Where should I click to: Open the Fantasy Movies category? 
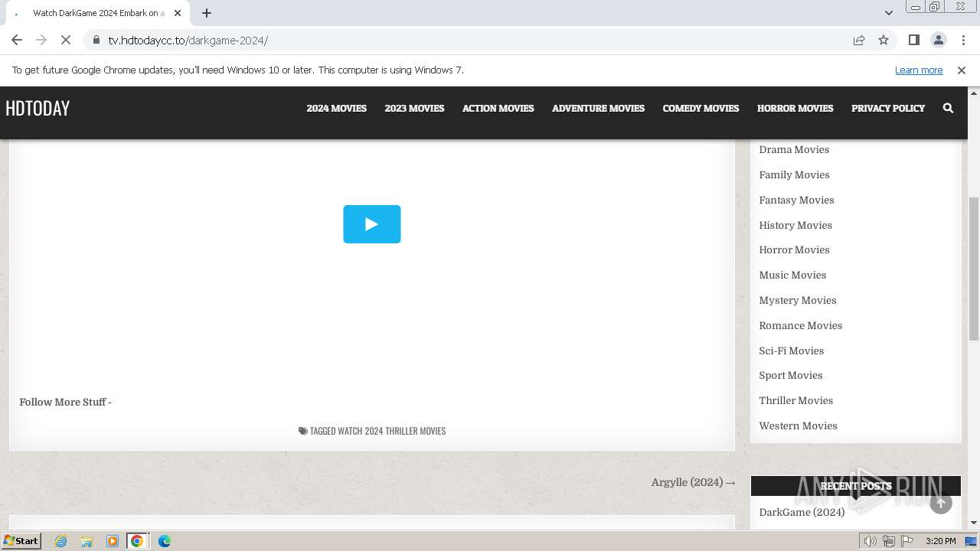[x=796, y=200]
